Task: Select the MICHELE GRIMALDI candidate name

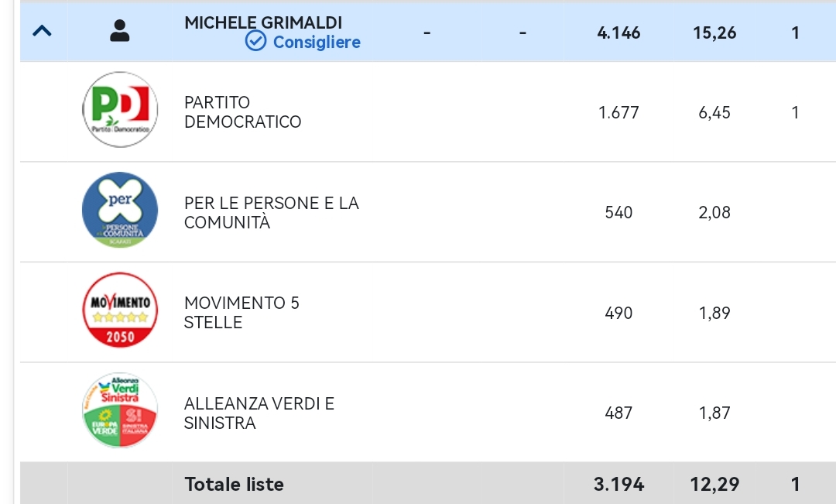Action: (x=263, y=22)
